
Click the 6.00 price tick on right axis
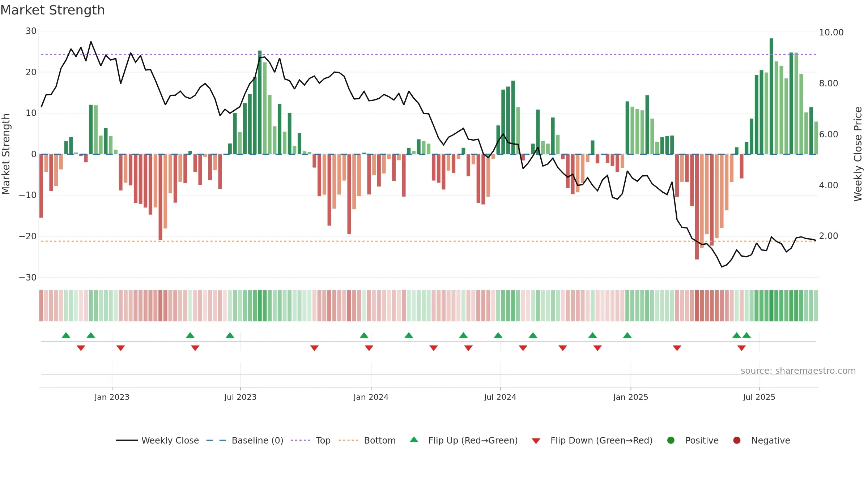click(x=829, y=134)
